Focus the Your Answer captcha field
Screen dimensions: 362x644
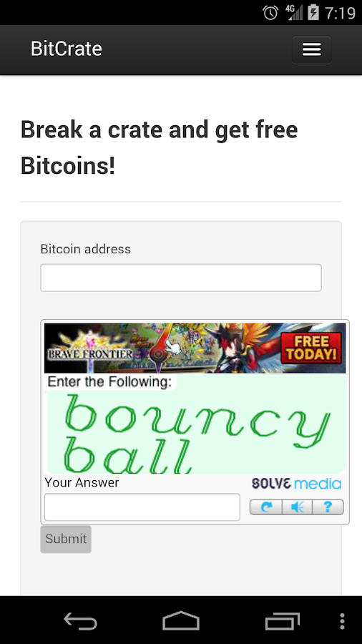[x=142, y=507]
